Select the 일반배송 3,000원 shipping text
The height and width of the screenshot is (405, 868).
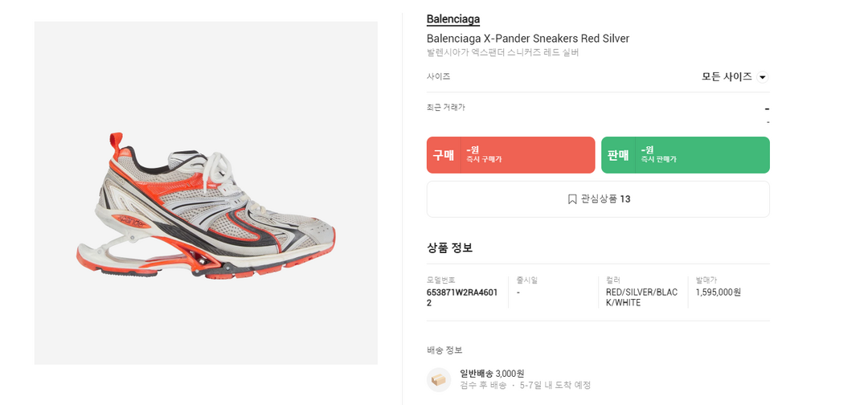pyautogui.click(x=492, y=374)
